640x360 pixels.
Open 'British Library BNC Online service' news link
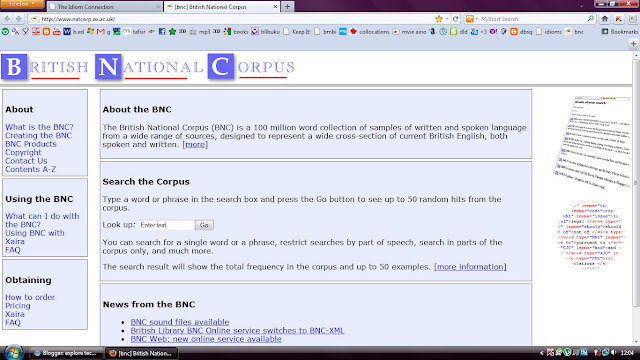click(237, 331)
